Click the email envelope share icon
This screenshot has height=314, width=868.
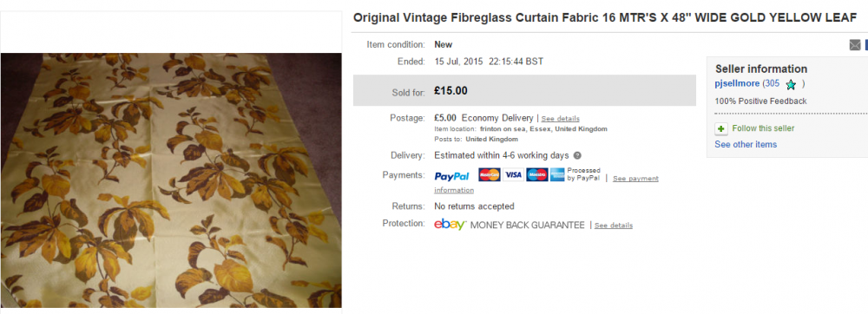(x=855, y=45)
